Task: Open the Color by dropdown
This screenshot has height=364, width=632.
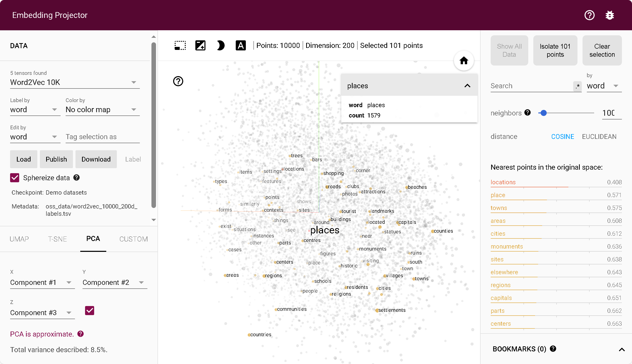Action: [102, 110]
